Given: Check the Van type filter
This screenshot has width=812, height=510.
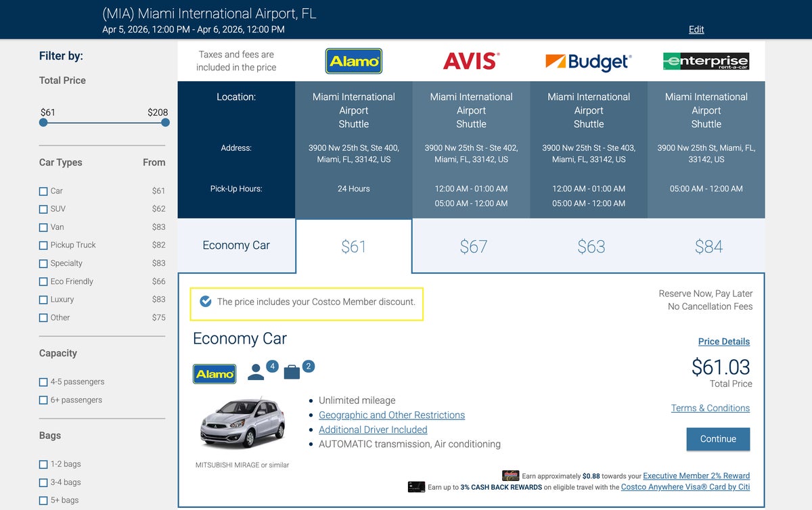Looking at the screenshot, I should coord(43,228).
